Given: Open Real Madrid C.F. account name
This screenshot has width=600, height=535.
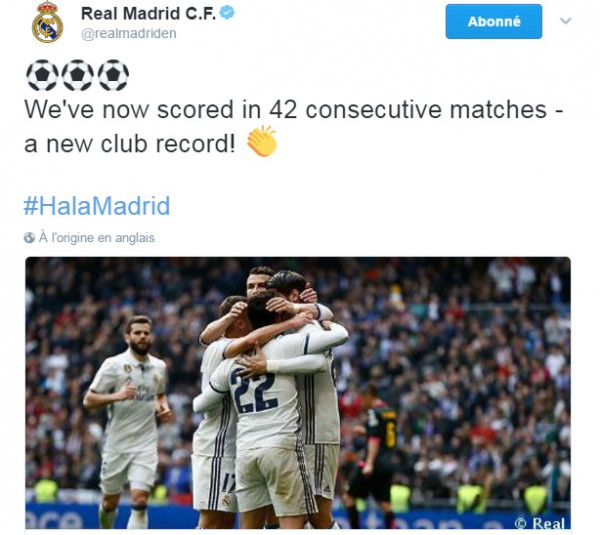Looking at the screenshot, I should coord(148,13).
